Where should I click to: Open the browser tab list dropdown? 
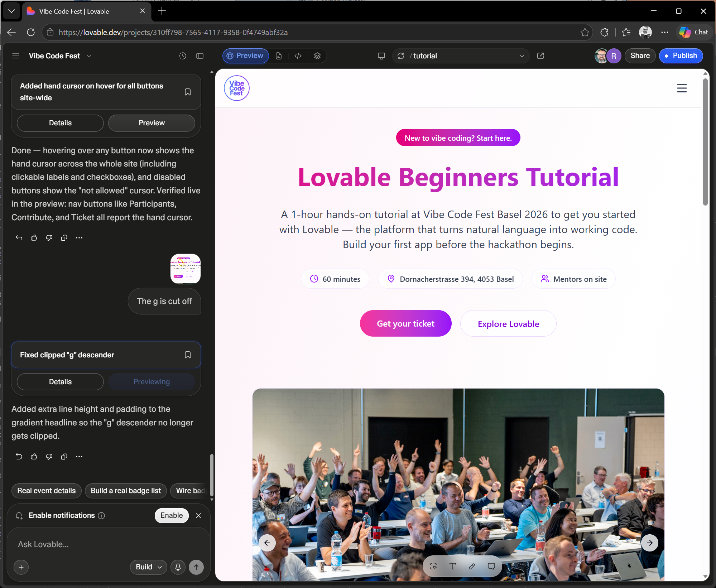11,11
